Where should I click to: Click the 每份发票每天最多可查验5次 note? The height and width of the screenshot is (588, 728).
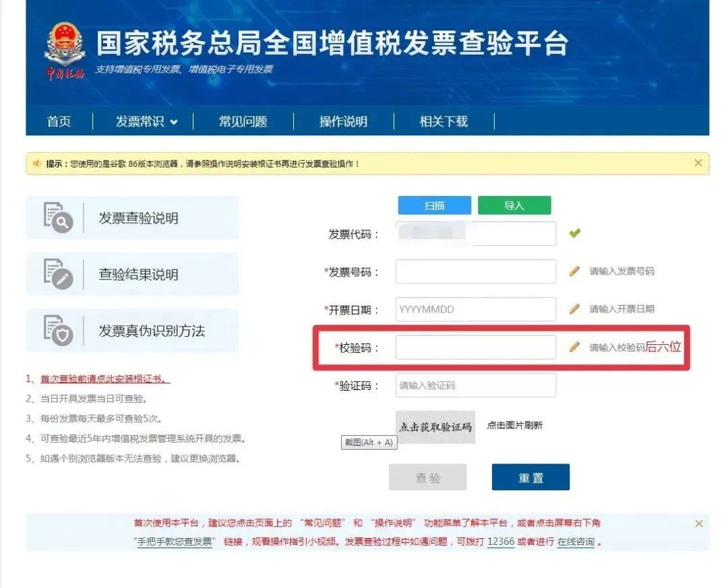(94, 419)
